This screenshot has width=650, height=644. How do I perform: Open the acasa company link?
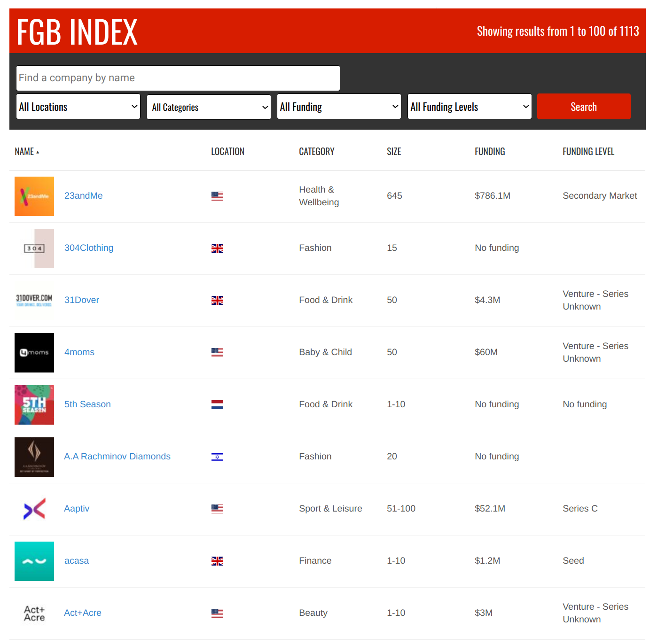click(x=77, y=561)
